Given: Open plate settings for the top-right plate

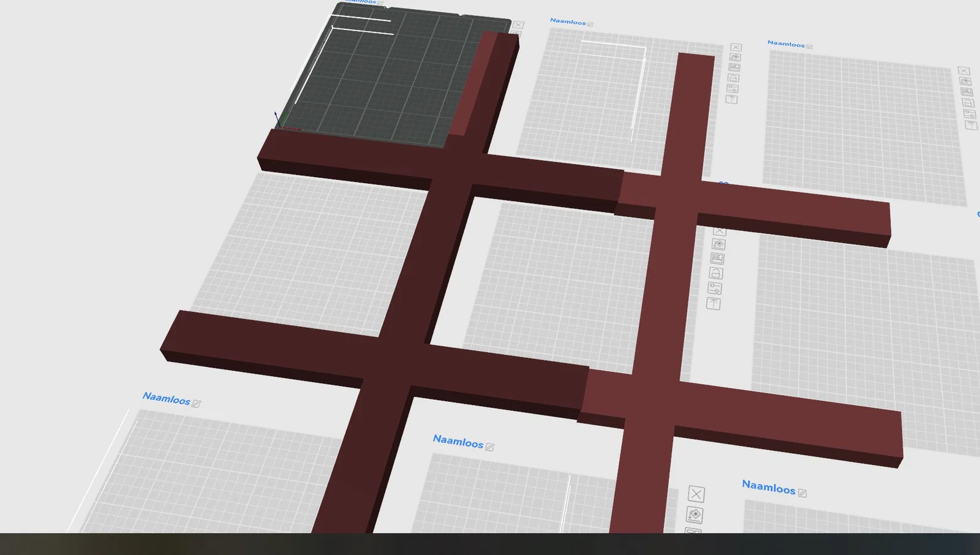Looking at the screenshot, I should click(970, 114).
